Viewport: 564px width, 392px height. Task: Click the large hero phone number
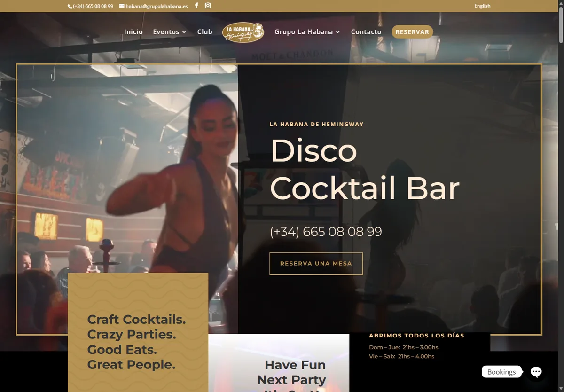326,232
